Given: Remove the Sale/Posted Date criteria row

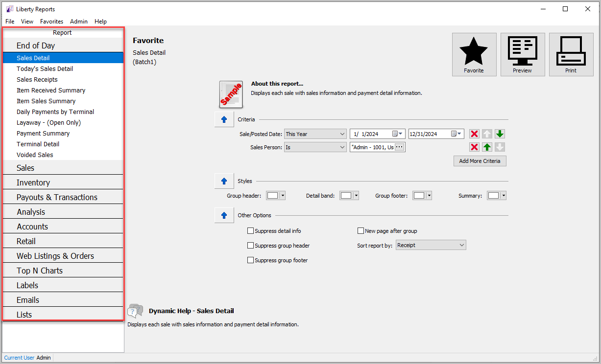Looking at the screenshot, I should point(474,134).
